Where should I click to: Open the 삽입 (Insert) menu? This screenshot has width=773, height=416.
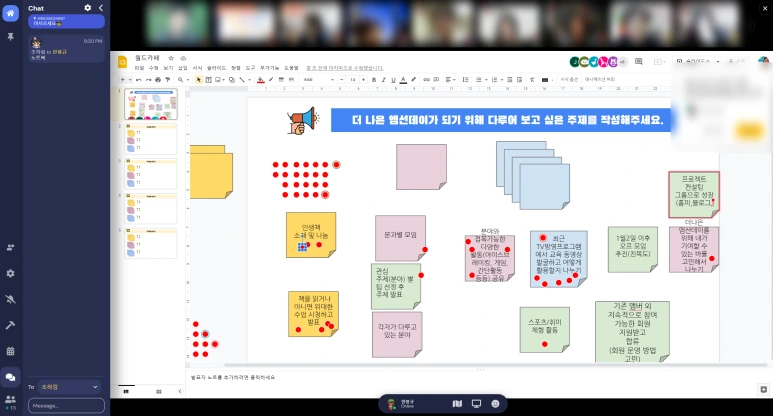182,68
